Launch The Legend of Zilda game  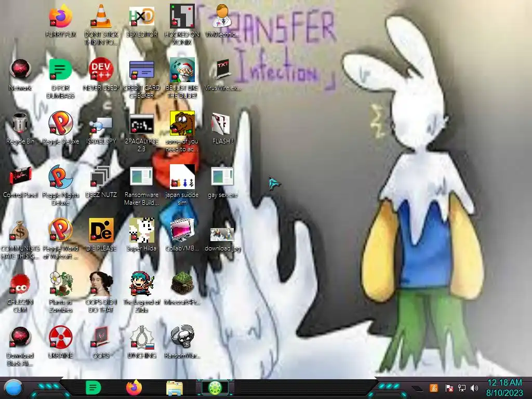(x=141, y=284)
